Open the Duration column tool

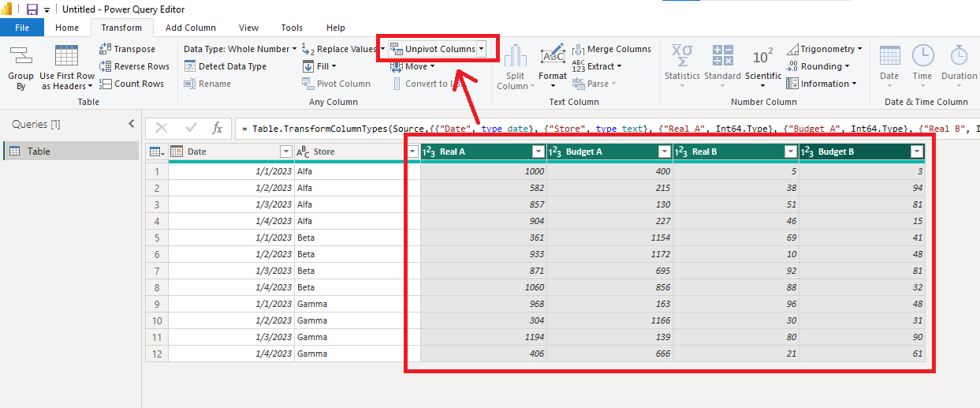[959, 68]
